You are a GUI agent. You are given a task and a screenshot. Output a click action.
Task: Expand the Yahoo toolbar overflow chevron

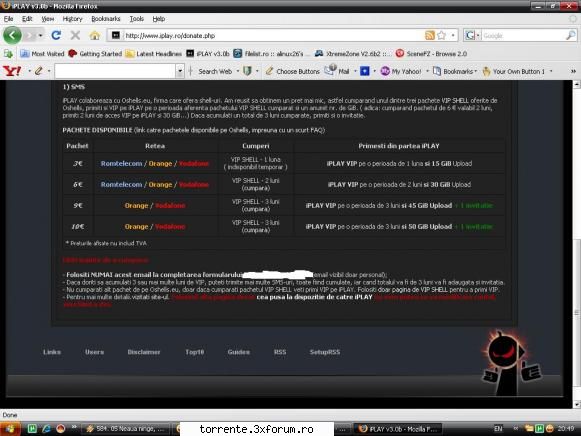[573, 71]
